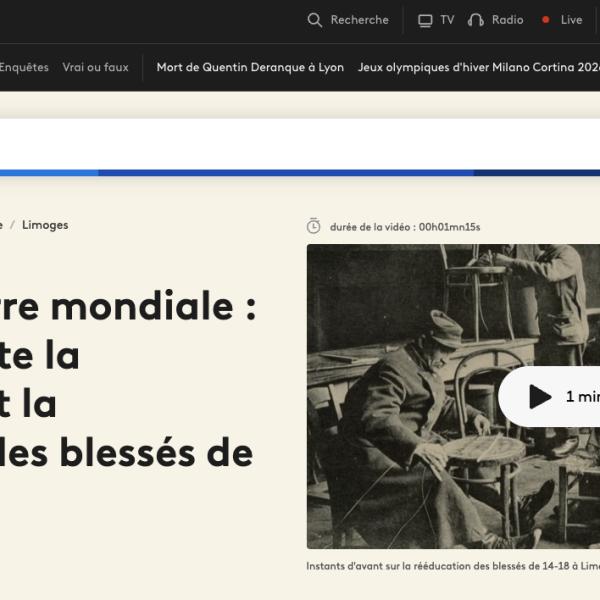Click the headline text containing 'mondiale :'
The width and height of the screenshot is (600, 600).
(x=128, y=307)
